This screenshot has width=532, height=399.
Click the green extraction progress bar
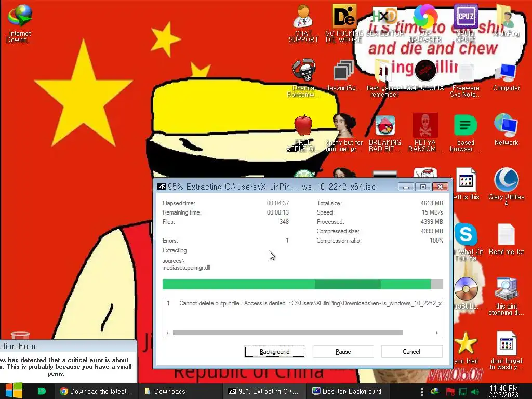point(303,284)
